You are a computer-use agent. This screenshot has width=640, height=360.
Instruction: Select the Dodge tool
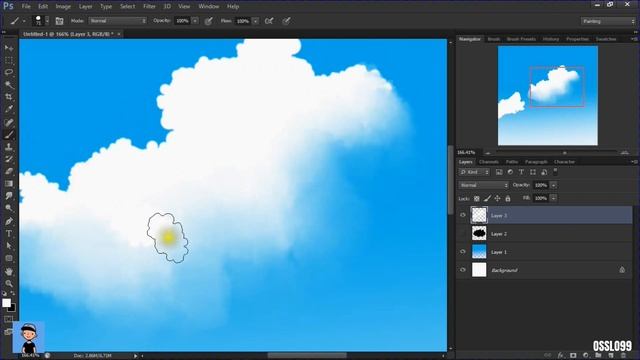(x=9, y=208)
